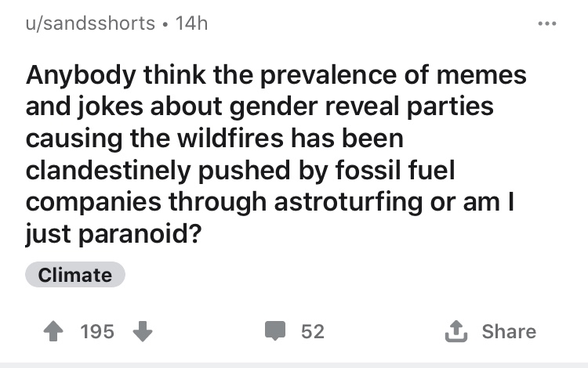The width and height of the screenshot is (588, 368).
Task: Downvote the post with the down arrow
Action: point(142,332)
